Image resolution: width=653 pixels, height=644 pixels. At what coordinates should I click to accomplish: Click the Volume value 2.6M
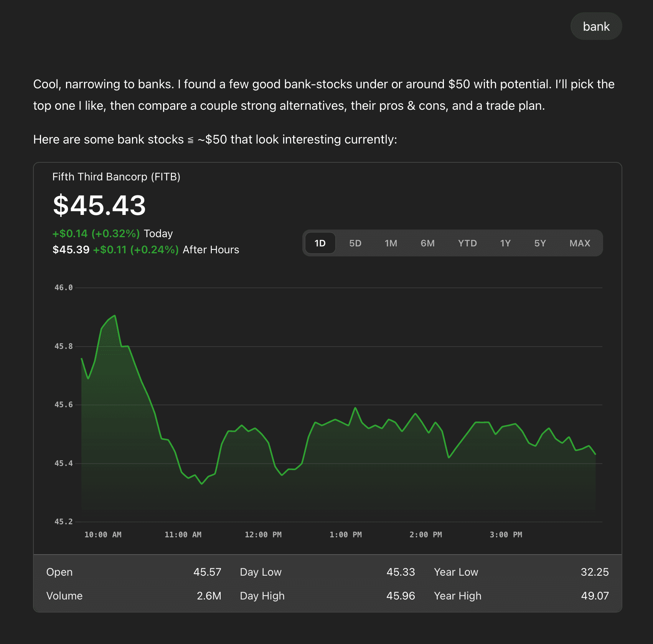[209, 596]
